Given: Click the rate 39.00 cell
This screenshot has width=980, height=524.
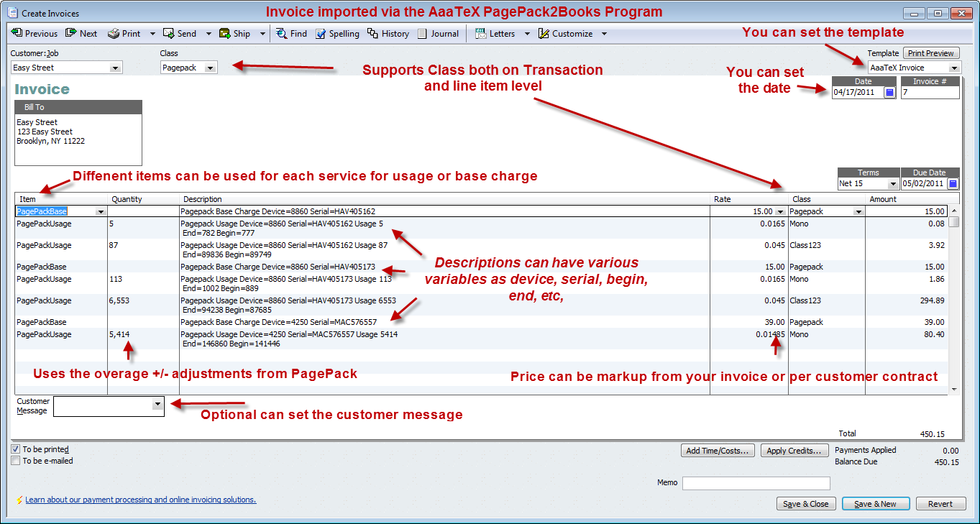Looking at the screenshot, I should [749, 322].
